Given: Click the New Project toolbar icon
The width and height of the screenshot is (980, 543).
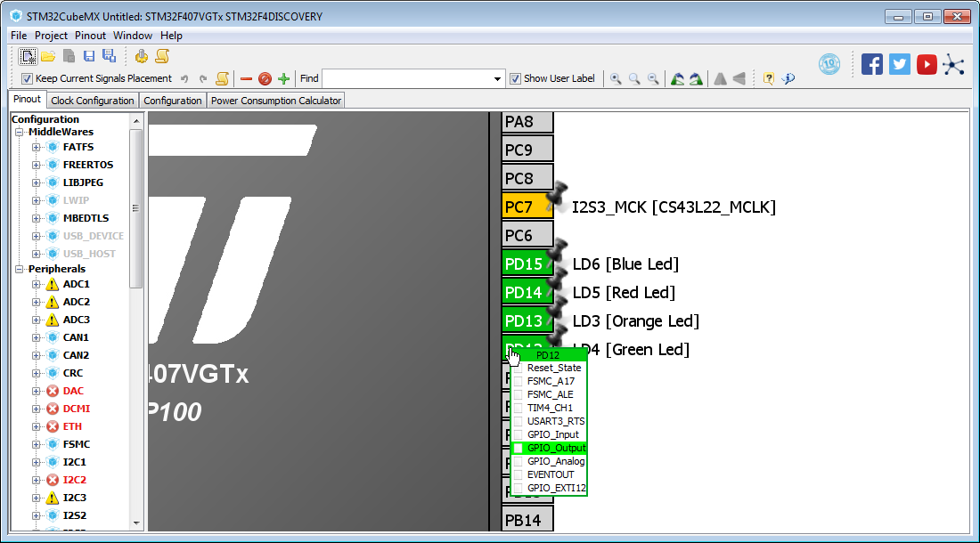Looking at the screenshot, I should point(27,56).
